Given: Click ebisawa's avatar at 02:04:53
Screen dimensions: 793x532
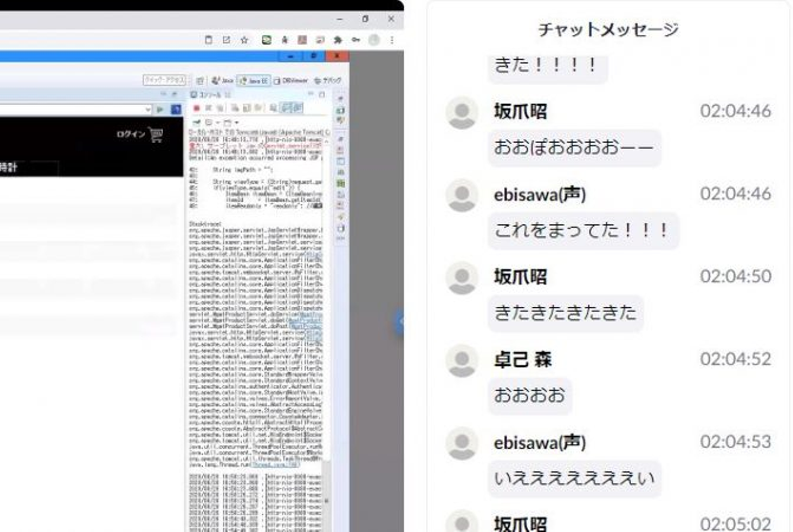Looking at the screenshot, I should 462,443.
